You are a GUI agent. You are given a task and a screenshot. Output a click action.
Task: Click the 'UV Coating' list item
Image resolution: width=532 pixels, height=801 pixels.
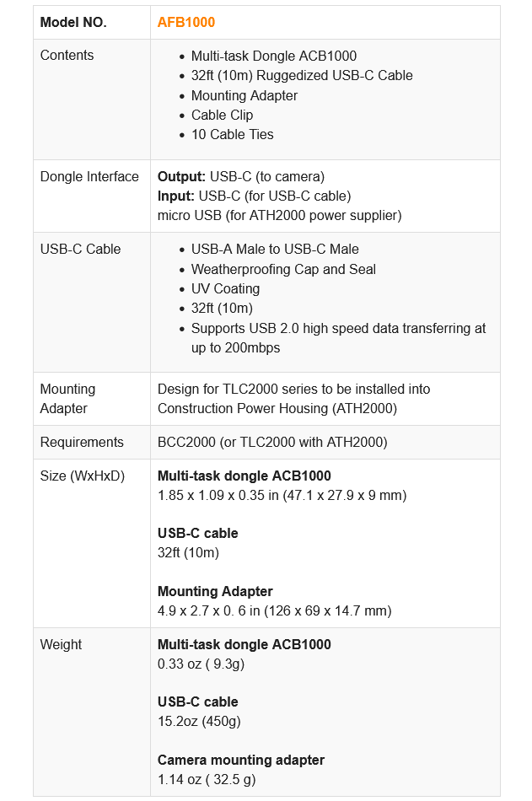coord(225,288)
